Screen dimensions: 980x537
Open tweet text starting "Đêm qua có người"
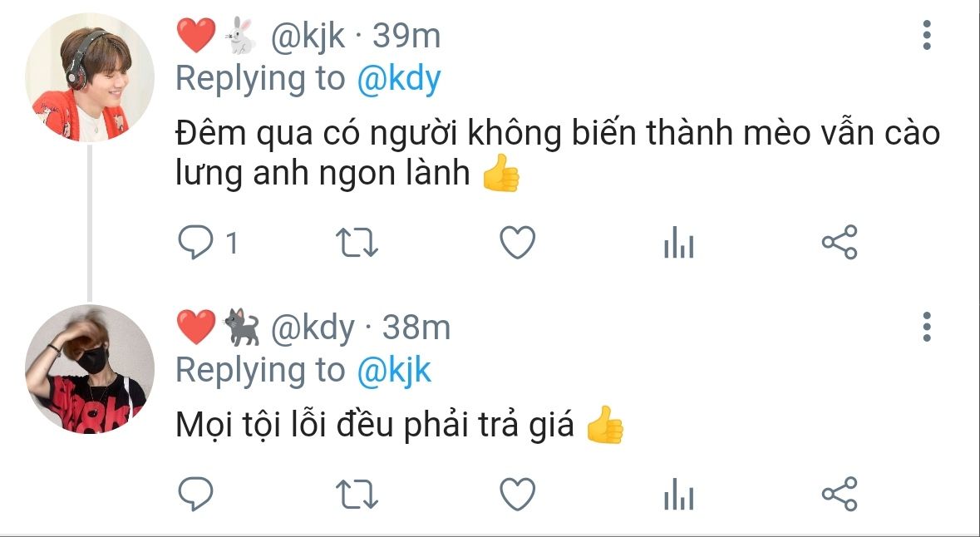click(558, 154)
